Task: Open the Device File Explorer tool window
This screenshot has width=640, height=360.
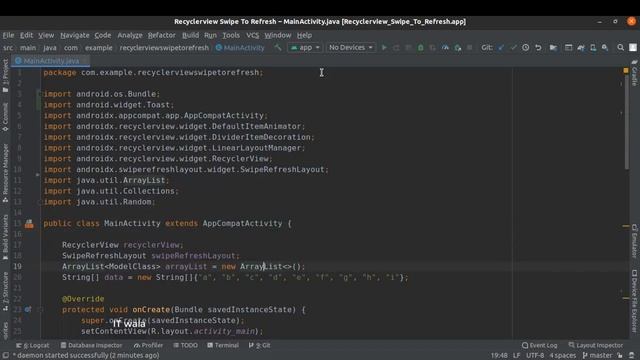Action: (x=634, y=301)
